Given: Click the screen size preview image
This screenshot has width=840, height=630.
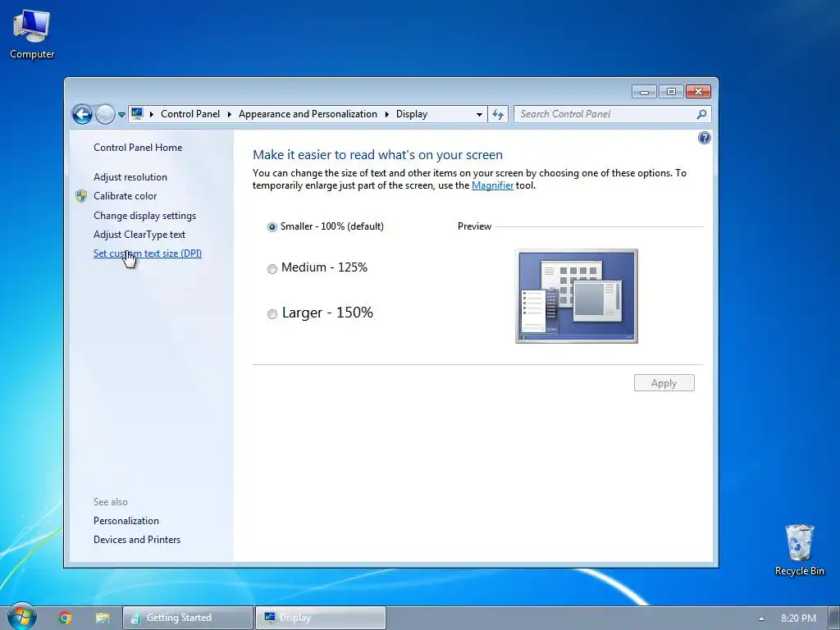Looking at the screenshot, I should tap(577, 295).
